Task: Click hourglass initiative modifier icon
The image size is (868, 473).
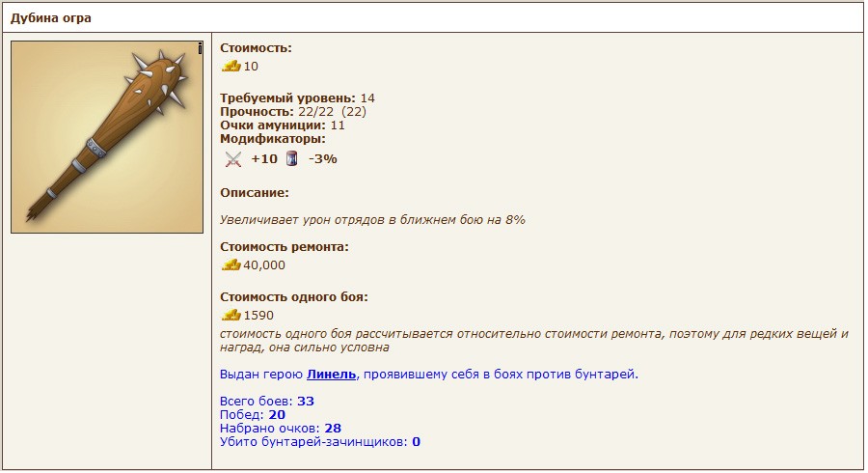Action: click(291, 159)
